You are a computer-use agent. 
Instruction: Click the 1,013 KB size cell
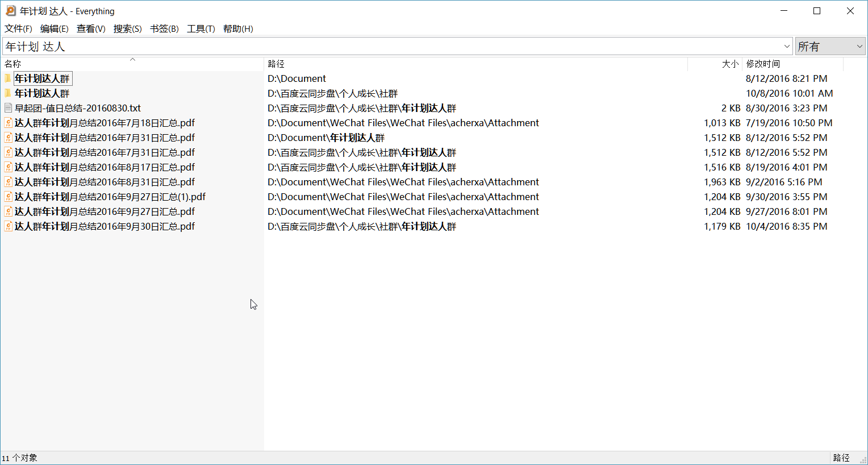(x=722, y=123)
